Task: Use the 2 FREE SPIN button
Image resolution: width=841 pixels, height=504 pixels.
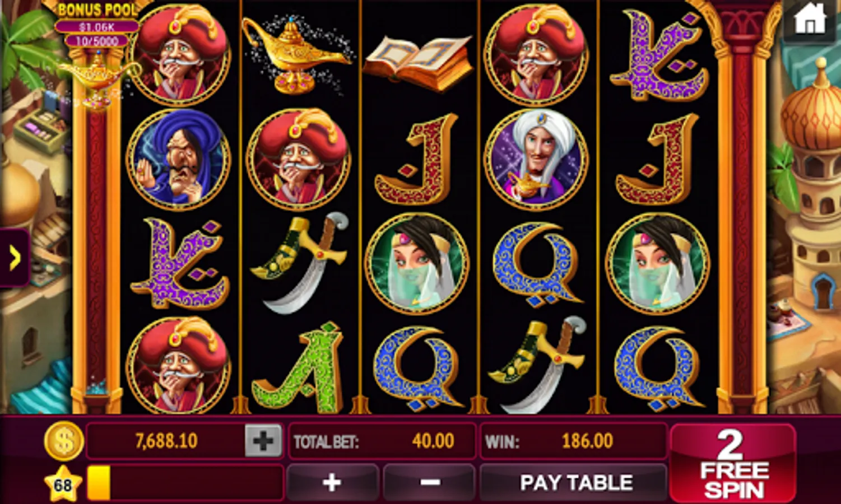Action: [x=733, y=463]
